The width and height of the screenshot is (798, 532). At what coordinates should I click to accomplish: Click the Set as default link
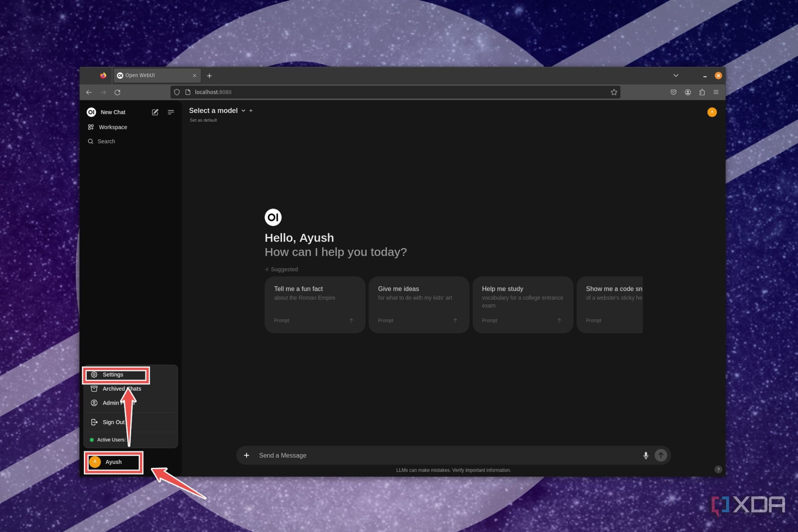pos(203,120)
